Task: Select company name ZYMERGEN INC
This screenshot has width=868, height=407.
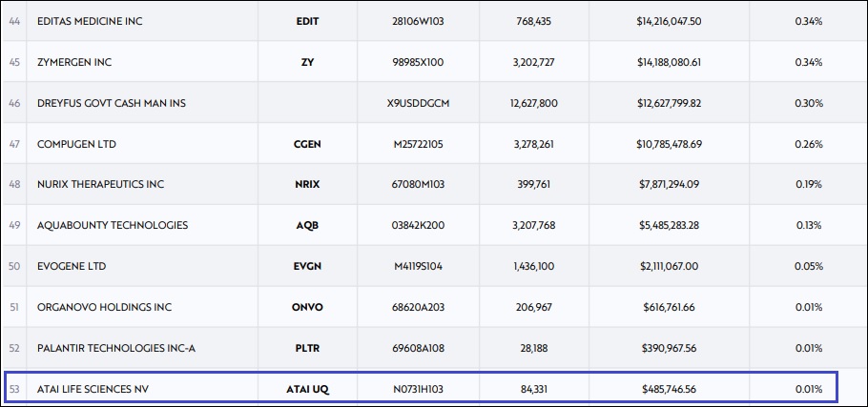Action: click(x=74, y=63)
